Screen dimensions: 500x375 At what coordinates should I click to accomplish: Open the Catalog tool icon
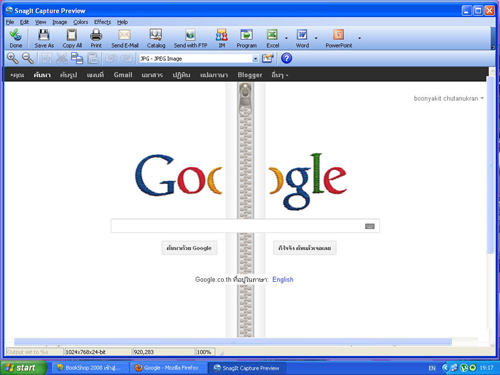pos(156,35)
